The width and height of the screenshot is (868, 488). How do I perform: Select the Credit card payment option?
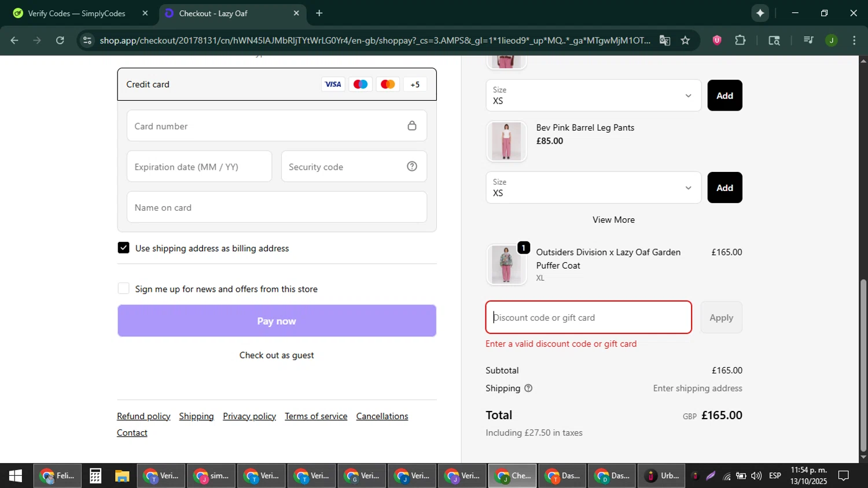[x=277, y=85]
